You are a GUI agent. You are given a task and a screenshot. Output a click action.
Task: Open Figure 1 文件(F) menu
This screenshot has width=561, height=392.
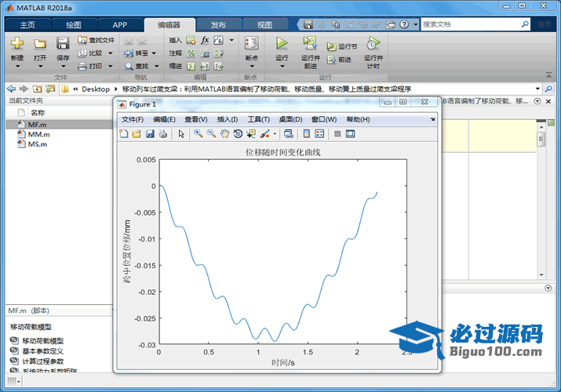[x=133, y=119]
